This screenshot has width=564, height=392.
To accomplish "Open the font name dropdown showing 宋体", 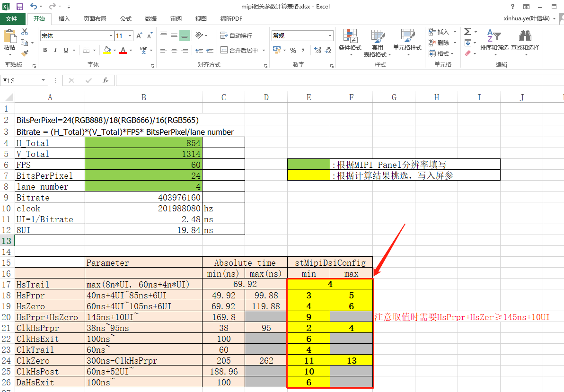I will coord(111,36).
